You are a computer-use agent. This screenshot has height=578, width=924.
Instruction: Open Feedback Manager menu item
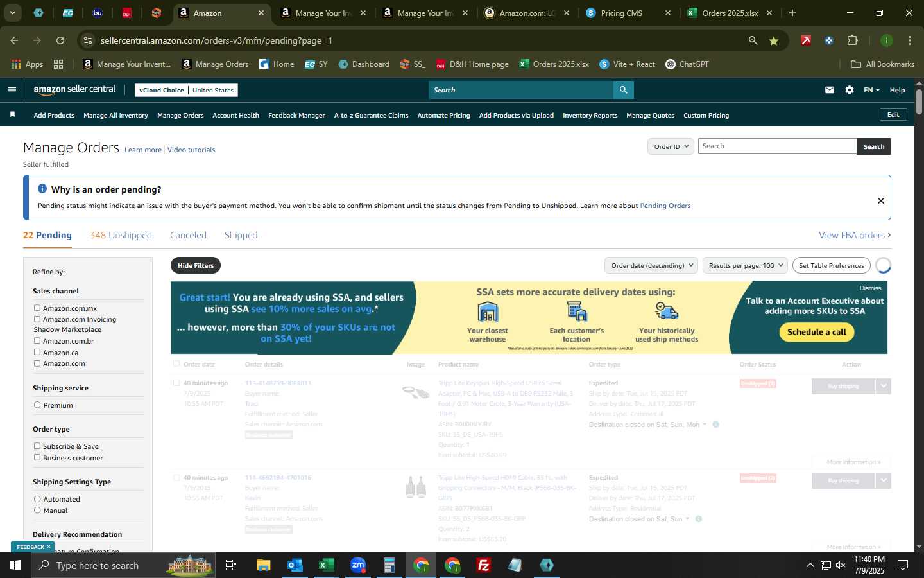(296, 116)
